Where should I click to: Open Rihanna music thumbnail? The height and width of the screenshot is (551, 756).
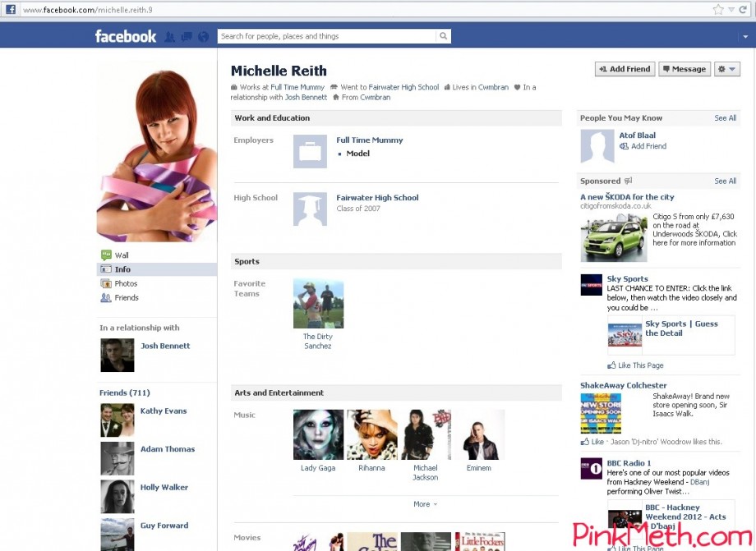pos(371,434)
